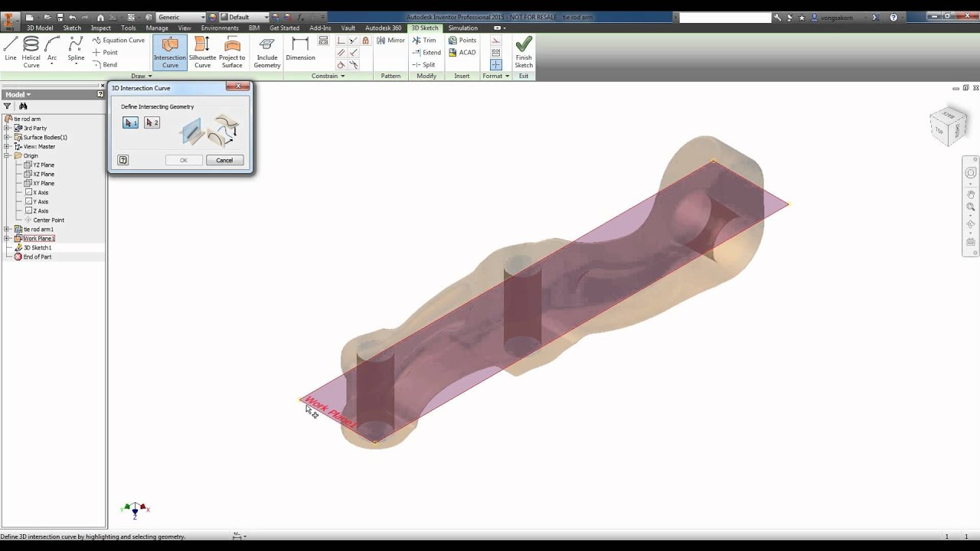Open the Model browser dropdown
The image size is (980, 551).
tap(18, 94)
